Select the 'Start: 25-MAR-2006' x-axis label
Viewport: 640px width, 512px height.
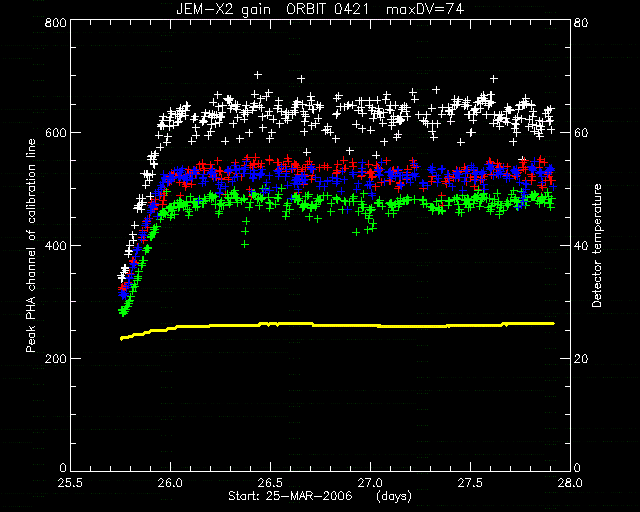point(290,496)
